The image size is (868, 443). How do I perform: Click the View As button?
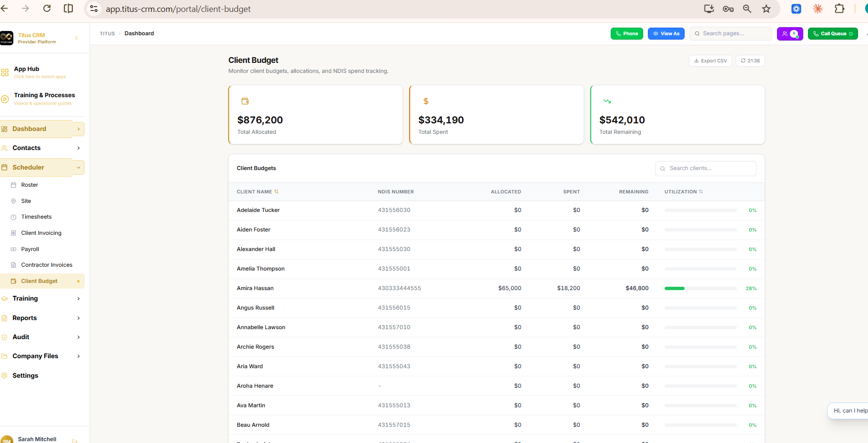pos(666,34)
